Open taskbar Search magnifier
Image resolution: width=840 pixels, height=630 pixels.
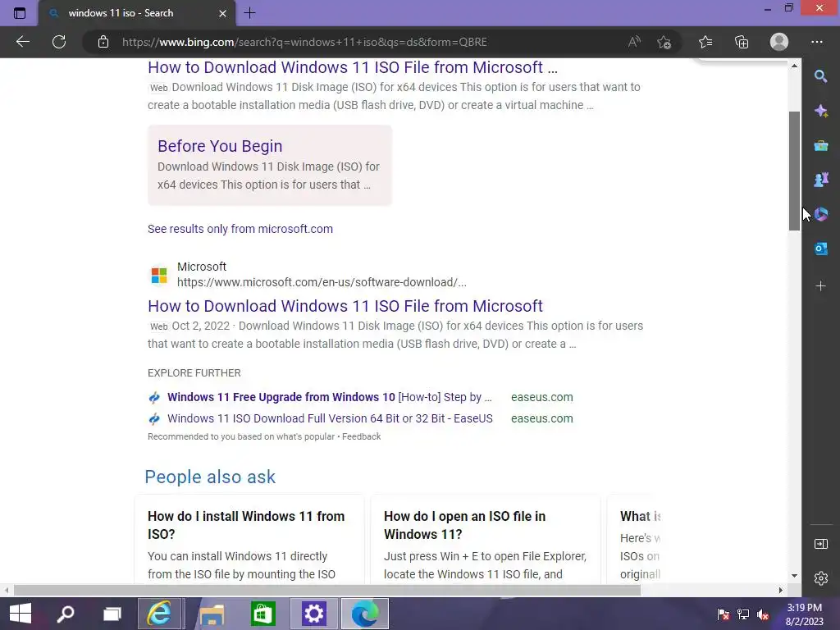[66, 614]
